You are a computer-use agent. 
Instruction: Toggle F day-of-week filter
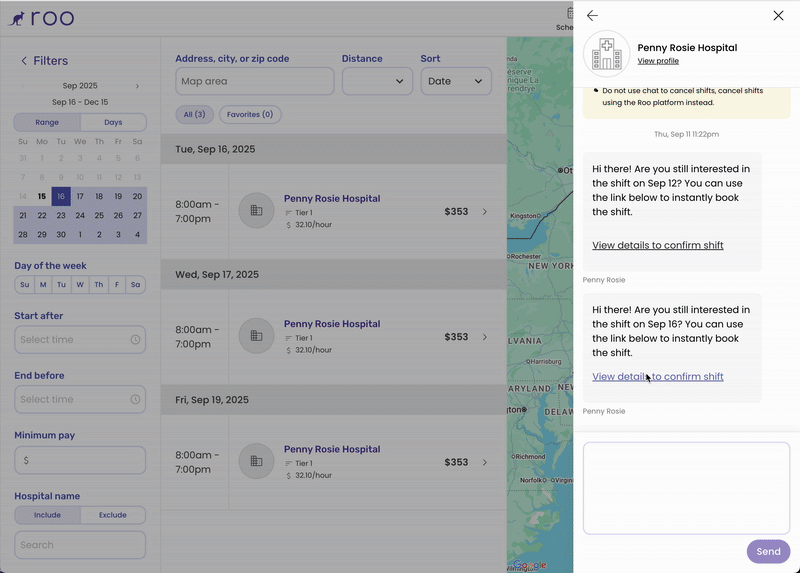click(117, 285)
